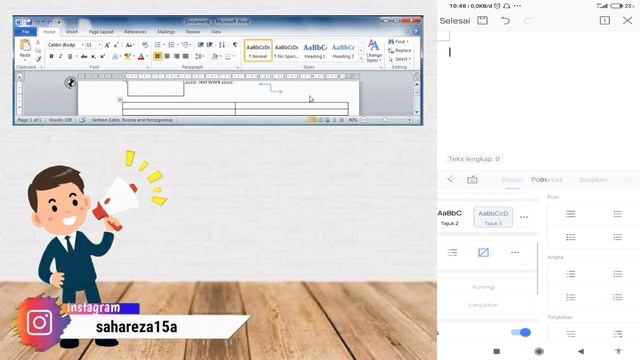Apply the No Spacing style in Word

286,51
